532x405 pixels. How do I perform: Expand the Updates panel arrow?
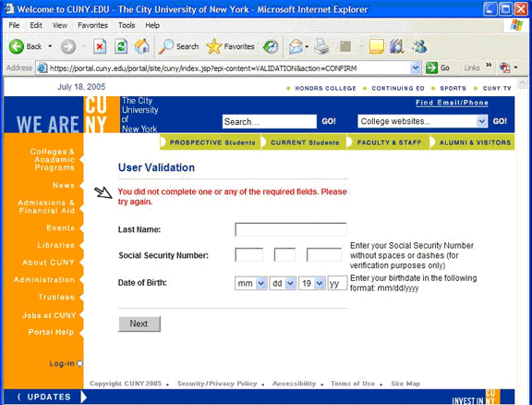[84, 397]
